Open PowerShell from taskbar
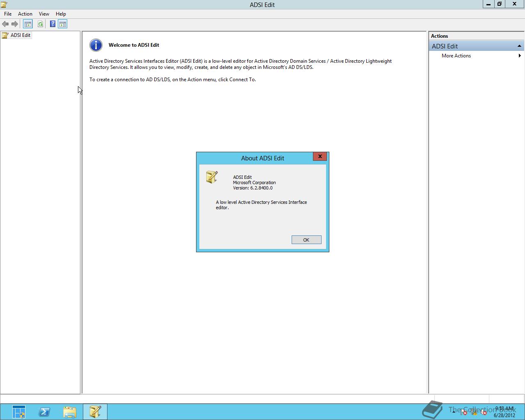 tap(44, 412)
